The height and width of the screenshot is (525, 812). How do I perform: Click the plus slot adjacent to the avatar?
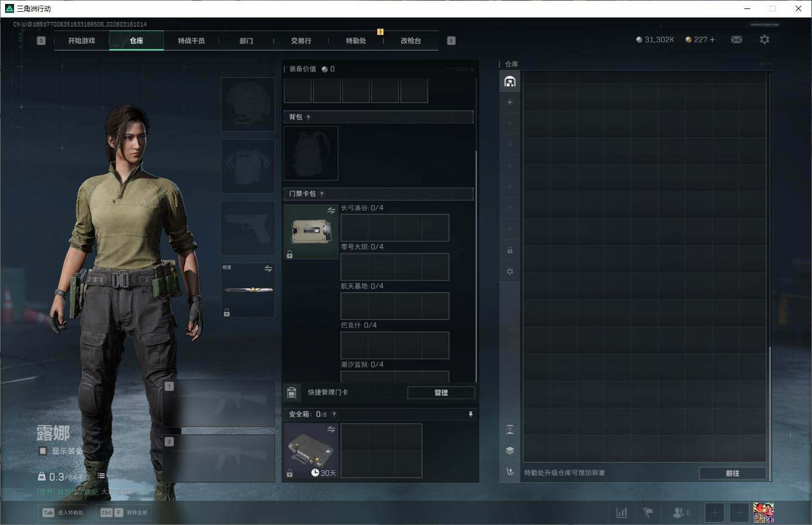pos(739,513)
